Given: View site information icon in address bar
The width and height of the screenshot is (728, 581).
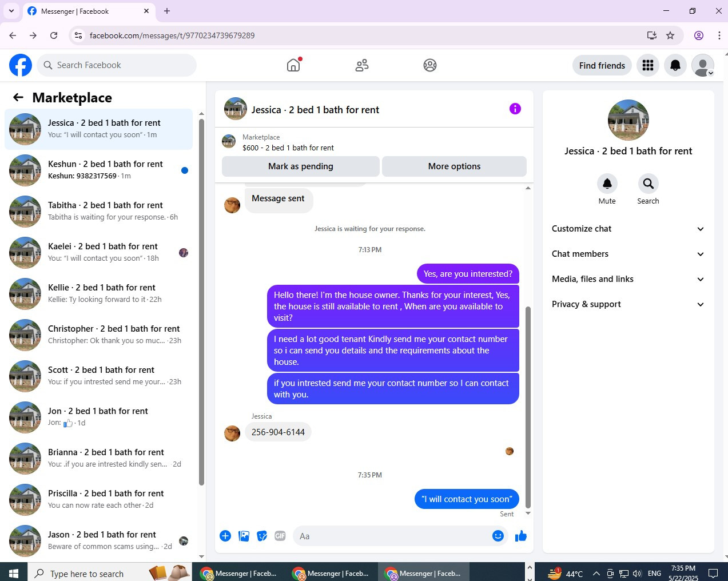Looking at the screenshot, I should tap(78, 35).
